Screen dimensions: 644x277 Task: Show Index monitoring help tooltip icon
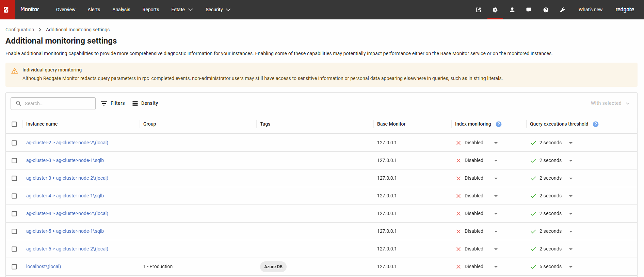click(499, 124)
